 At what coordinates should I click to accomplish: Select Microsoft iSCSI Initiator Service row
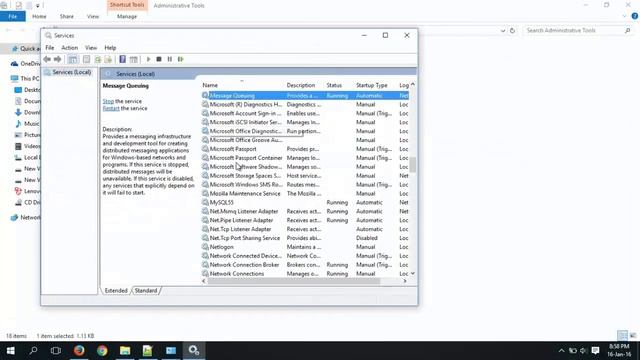point(305,122)
